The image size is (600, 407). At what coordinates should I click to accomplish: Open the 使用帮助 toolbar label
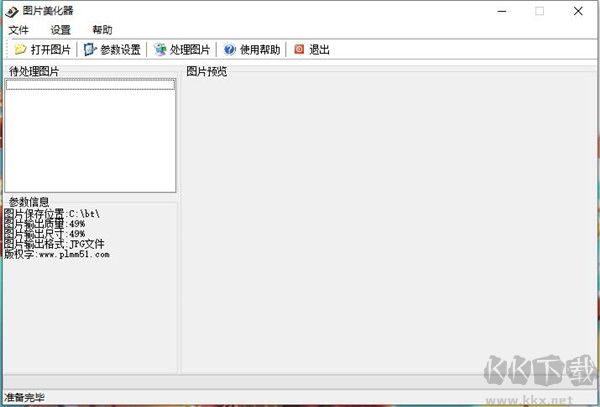[260, 50]
